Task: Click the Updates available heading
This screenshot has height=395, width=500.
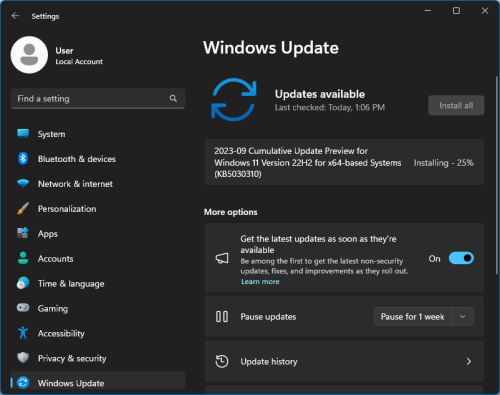Action: (x=320, y=94)
